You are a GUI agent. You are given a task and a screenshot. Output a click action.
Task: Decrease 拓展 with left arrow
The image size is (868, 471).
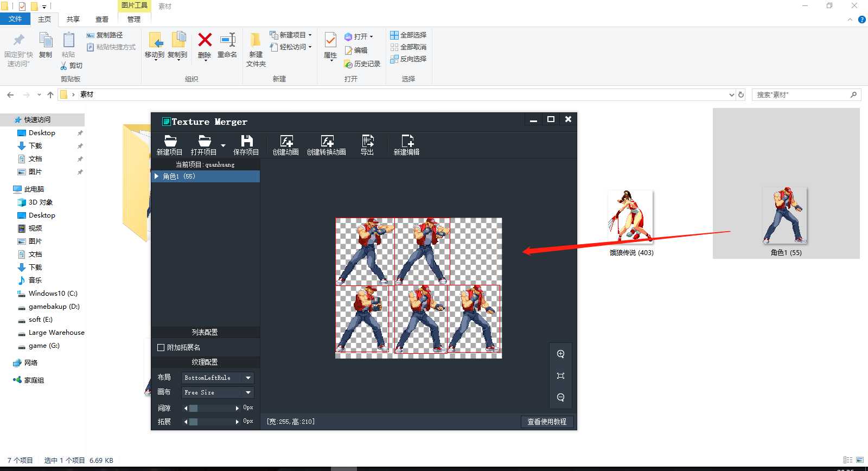(186, 422)
